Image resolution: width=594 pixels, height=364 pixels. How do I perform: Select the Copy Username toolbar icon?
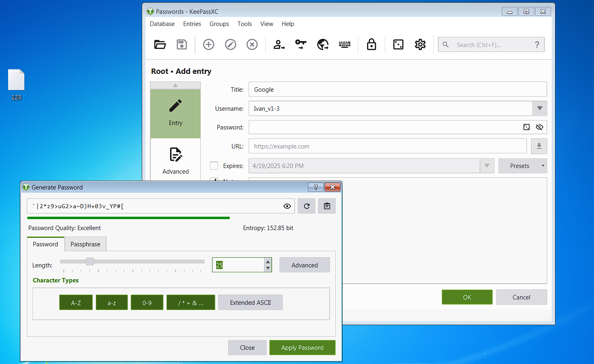click(279, 44)
